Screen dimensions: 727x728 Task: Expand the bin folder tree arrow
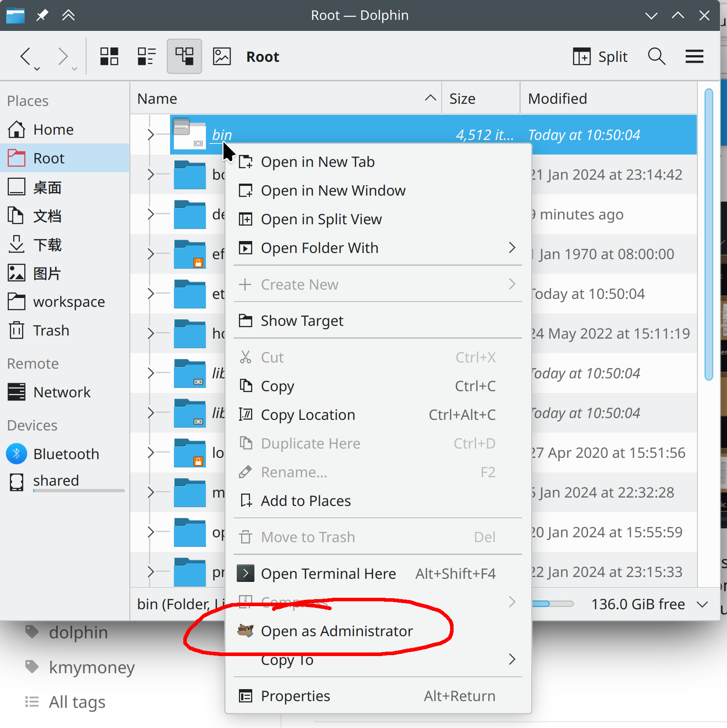150,135
